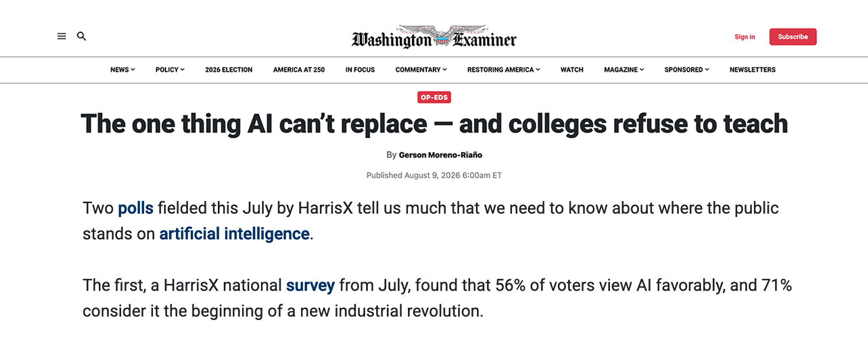Click the search magnifier icon
Viewport: 868px width, 346px height.
point(81,37)
